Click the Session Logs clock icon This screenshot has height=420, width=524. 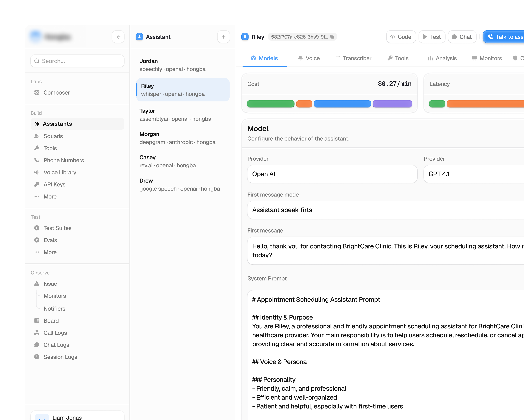pyautogui.click(x=37, y=357)
